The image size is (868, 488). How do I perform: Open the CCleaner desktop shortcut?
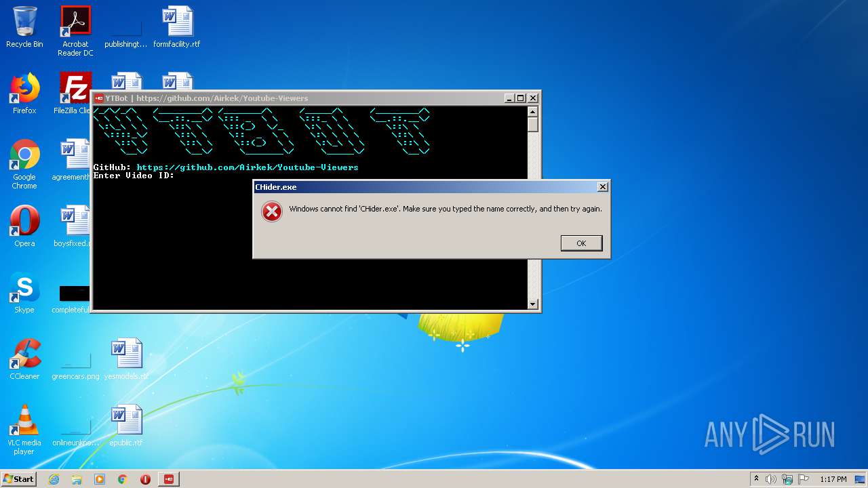pyautogui.click(x=24, y=359)
